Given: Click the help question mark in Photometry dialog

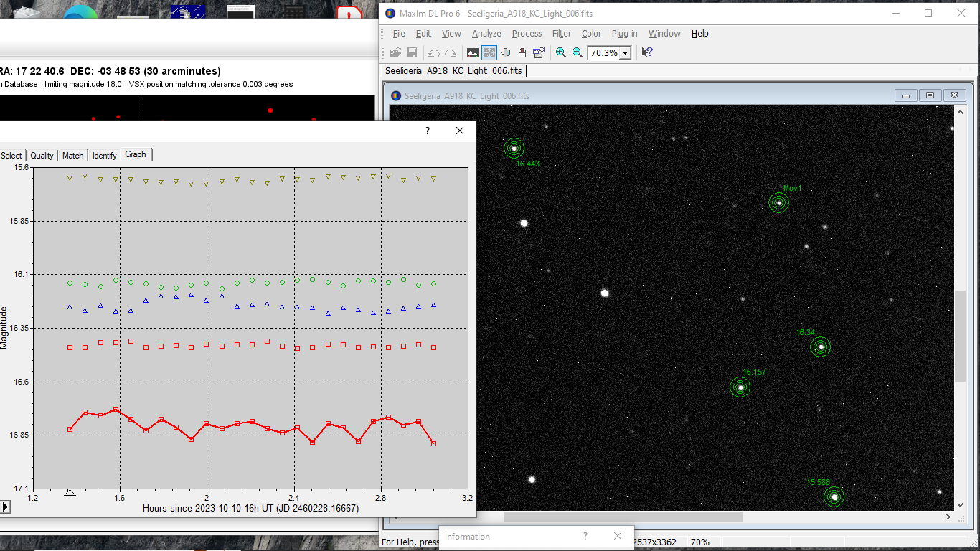Looking at the screenshot, I should [x=428, y=131].
